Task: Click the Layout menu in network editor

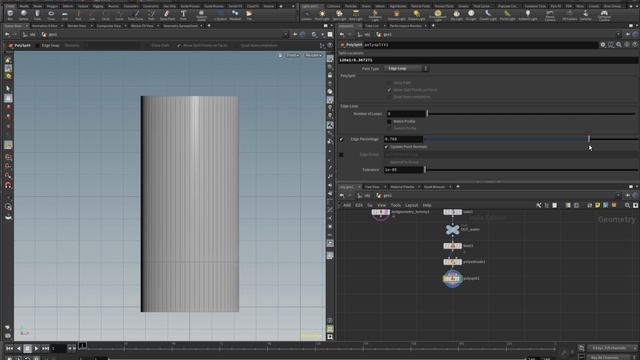Action: pyautogui.click(x=411, y=205)
